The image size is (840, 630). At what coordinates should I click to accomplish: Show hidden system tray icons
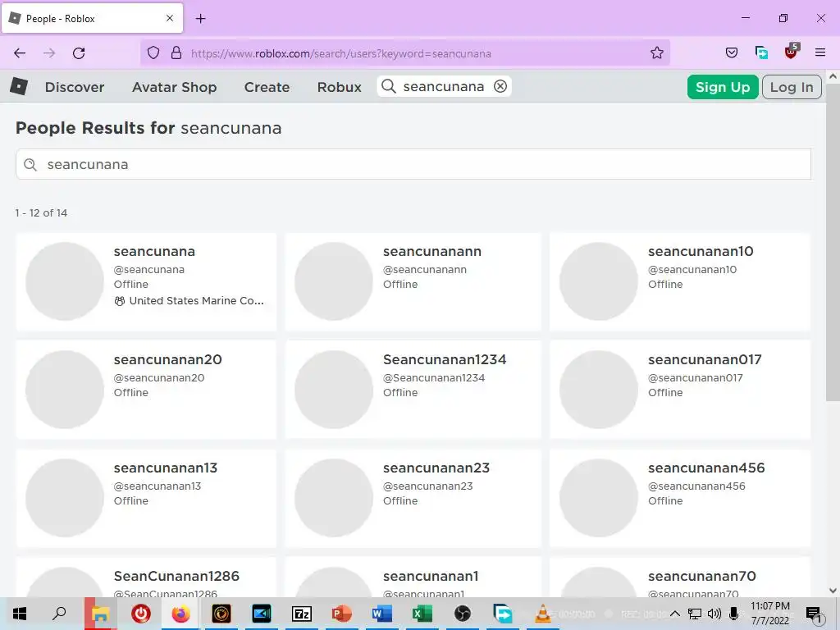click(675, 614)
